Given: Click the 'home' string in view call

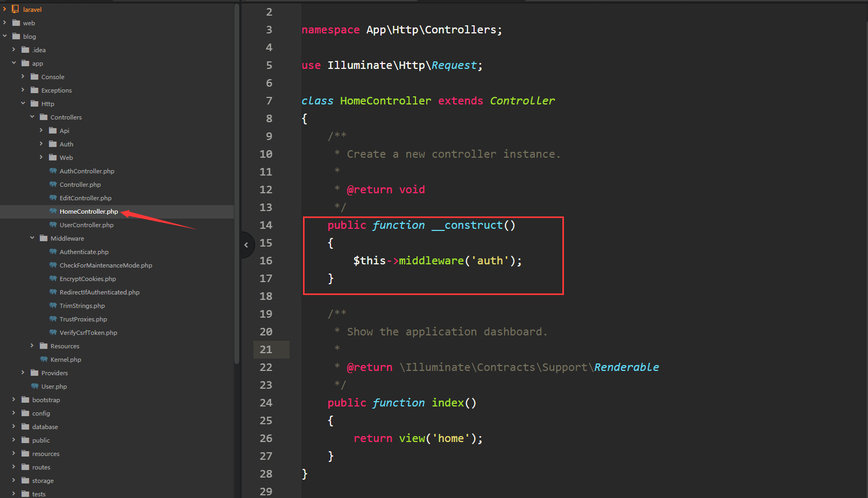Looking at the screenshot, I should point(451,438).
